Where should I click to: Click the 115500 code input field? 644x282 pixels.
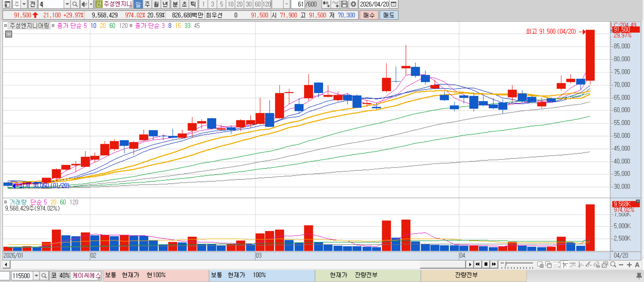tap(22, 276)
